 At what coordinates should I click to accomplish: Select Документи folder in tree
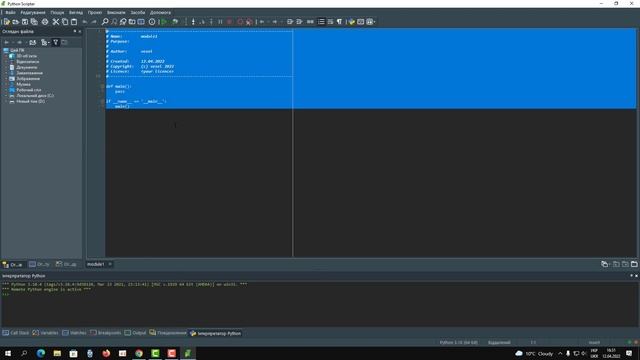pos(27,67)
